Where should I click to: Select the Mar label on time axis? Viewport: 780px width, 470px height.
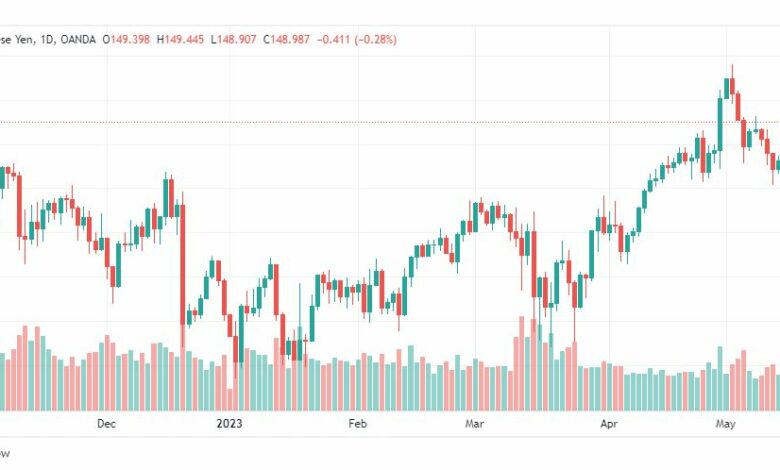pyautogui.click(x=474, y=424)
